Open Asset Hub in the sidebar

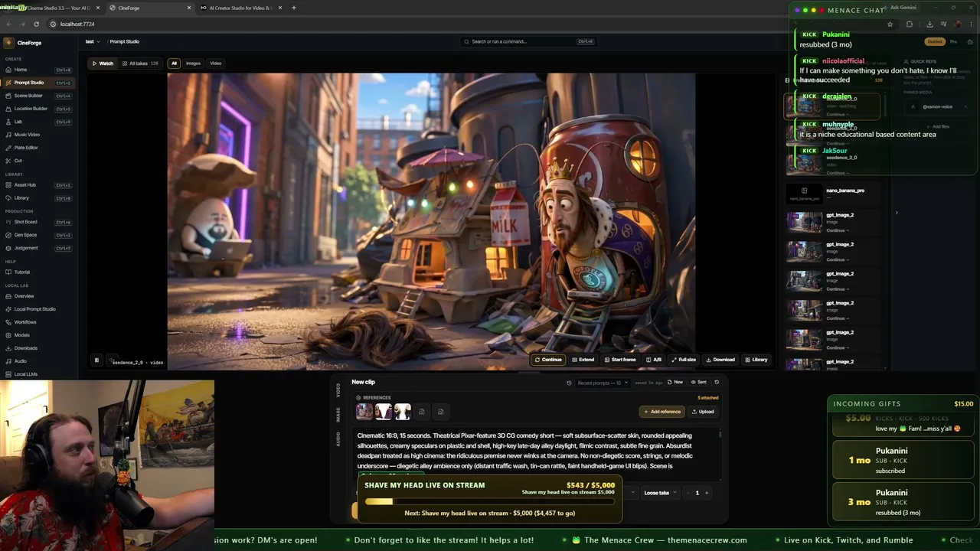click(x=38, y=185)
